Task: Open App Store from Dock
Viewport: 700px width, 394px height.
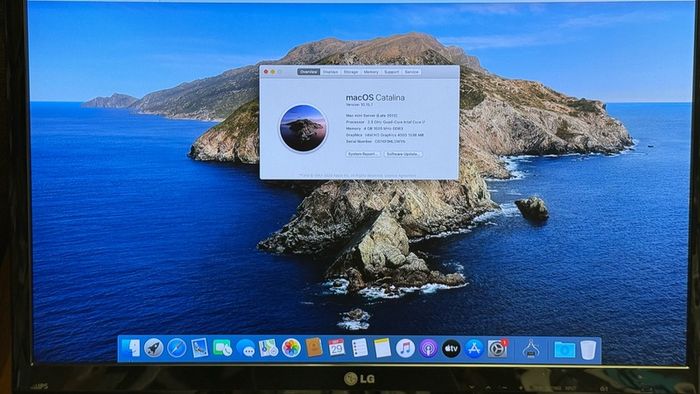Action: click(474, 348)
